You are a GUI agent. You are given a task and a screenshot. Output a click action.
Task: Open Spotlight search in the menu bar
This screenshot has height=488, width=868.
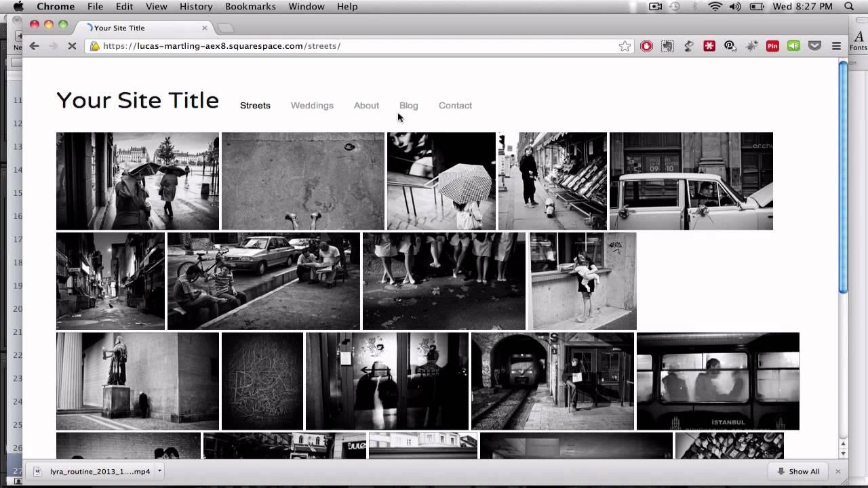click(x=849, y=7)
